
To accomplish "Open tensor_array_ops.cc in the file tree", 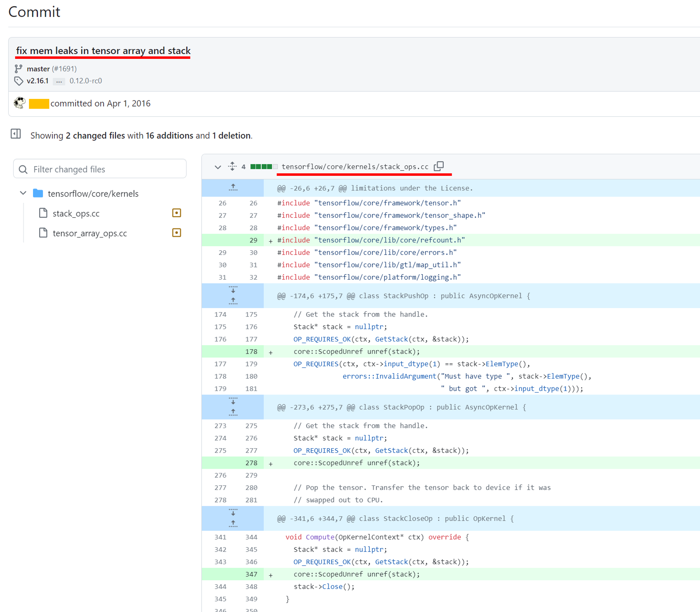I will click(x=90, y=233).
